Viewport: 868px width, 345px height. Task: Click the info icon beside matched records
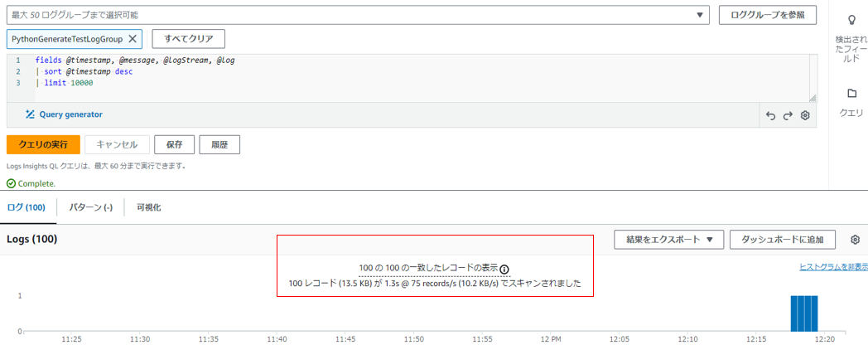click(x=504, y=269)
